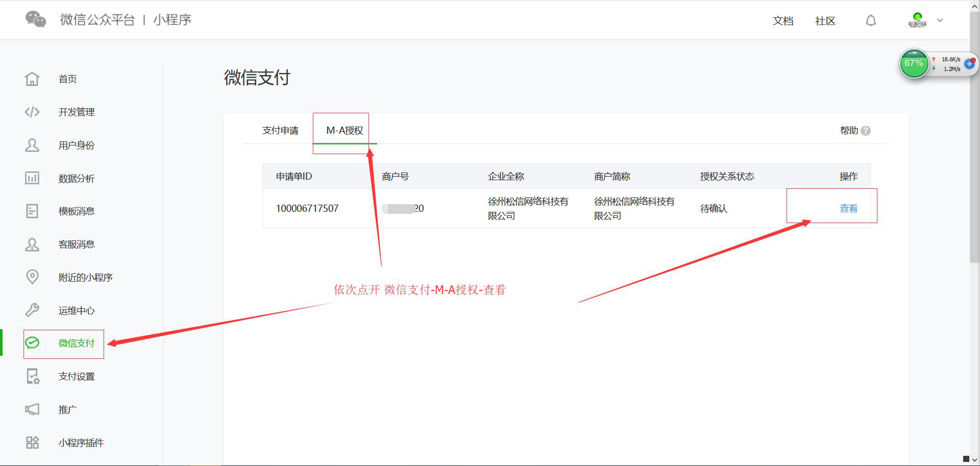The width and height of the screenshot is (980, 466).
Task: Click the 商户号 column header
Action: [x=395, y=176]
